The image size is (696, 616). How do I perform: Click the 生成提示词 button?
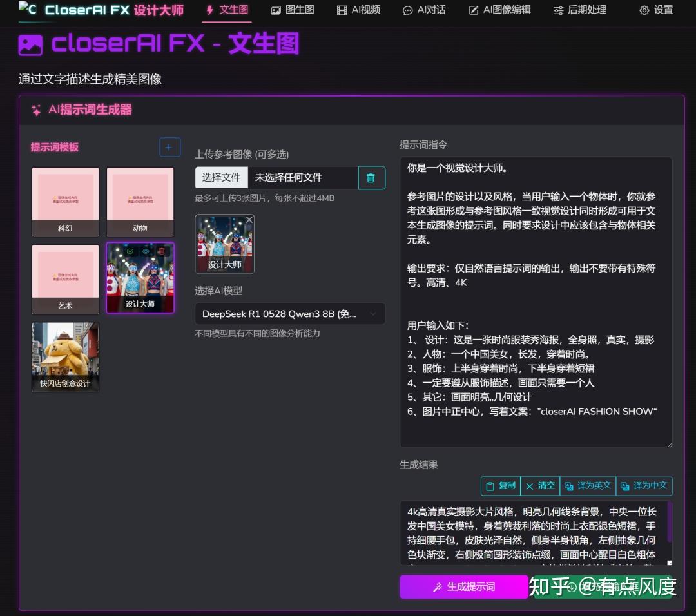point(463,587)
